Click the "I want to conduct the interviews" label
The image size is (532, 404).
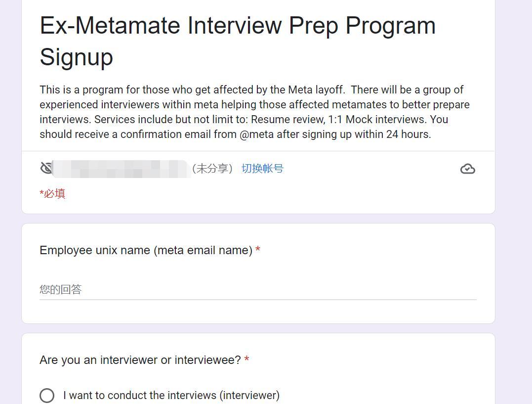(x=171, y=395)
